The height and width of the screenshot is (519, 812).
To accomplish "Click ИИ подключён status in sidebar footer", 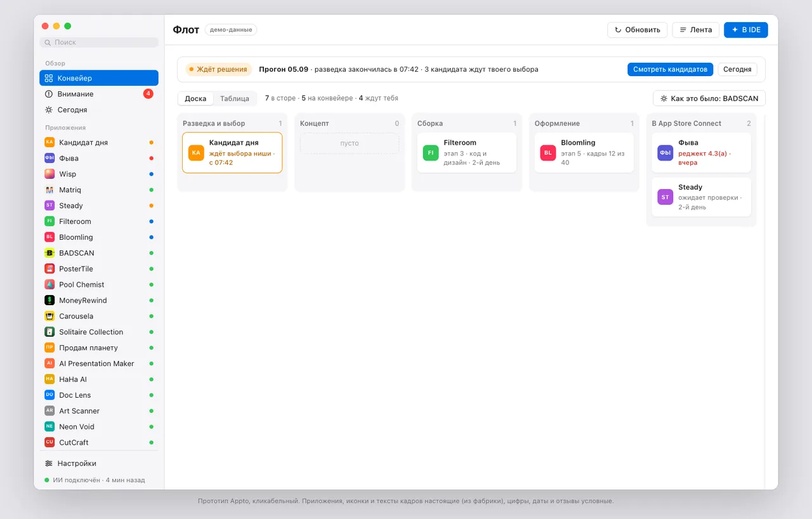I will point(95,480).
